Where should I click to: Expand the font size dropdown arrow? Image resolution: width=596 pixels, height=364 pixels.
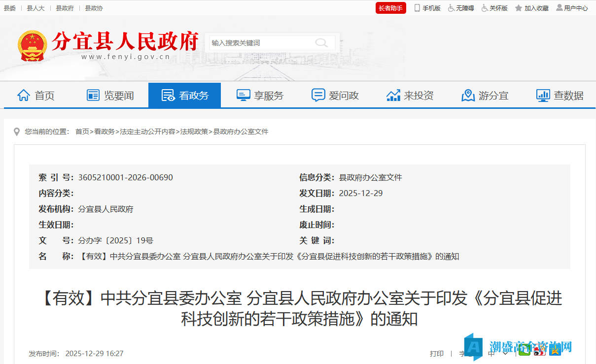pyautogui.click(x=505, y=353)
